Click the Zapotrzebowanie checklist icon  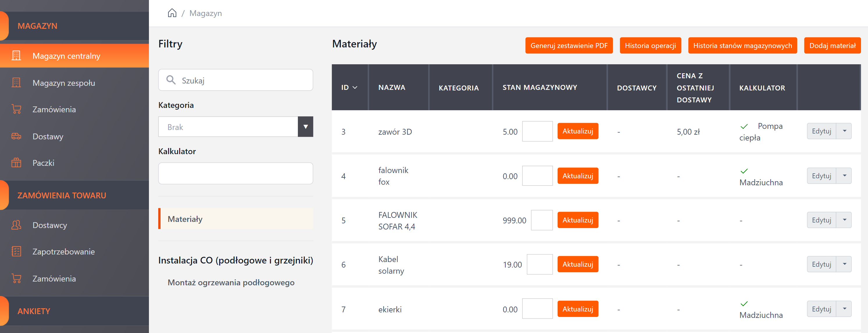coord(16,252)
